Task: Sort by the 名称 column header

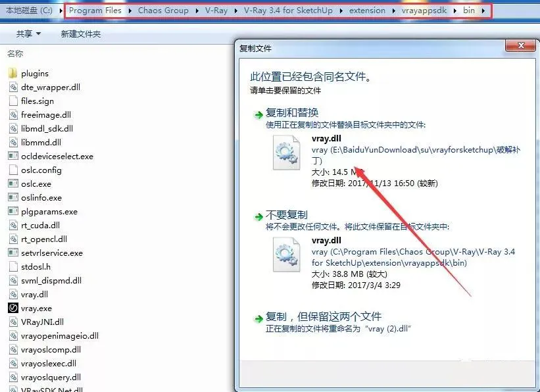Action: coord(15,53)
